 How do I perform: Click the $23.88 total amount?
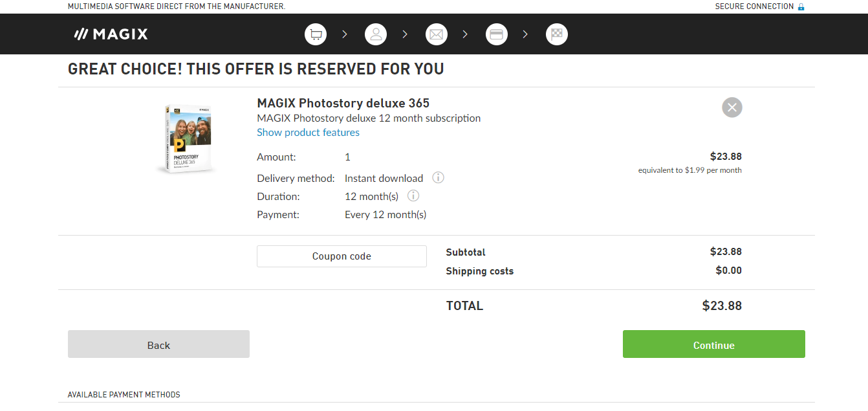pyautogui.click(x=722, y=305)
